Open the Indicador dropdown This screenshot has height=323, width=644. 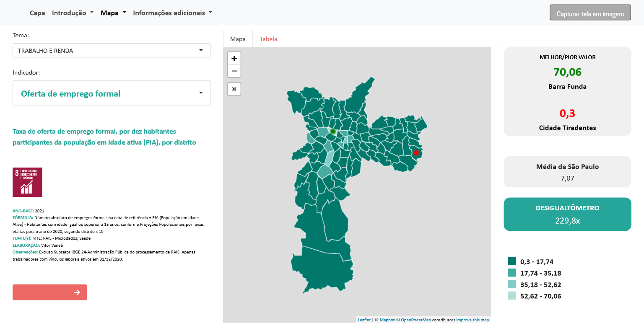tap(111, 93)
